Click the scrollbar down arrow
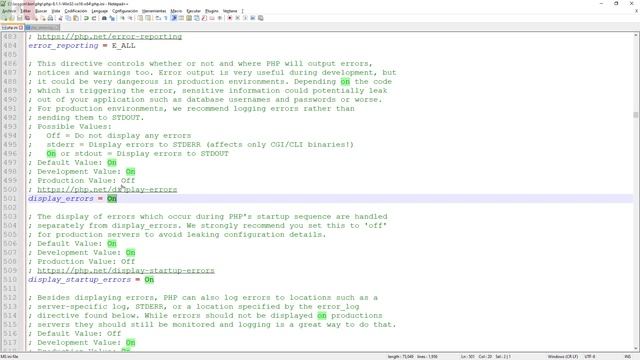 click(636, 349)
